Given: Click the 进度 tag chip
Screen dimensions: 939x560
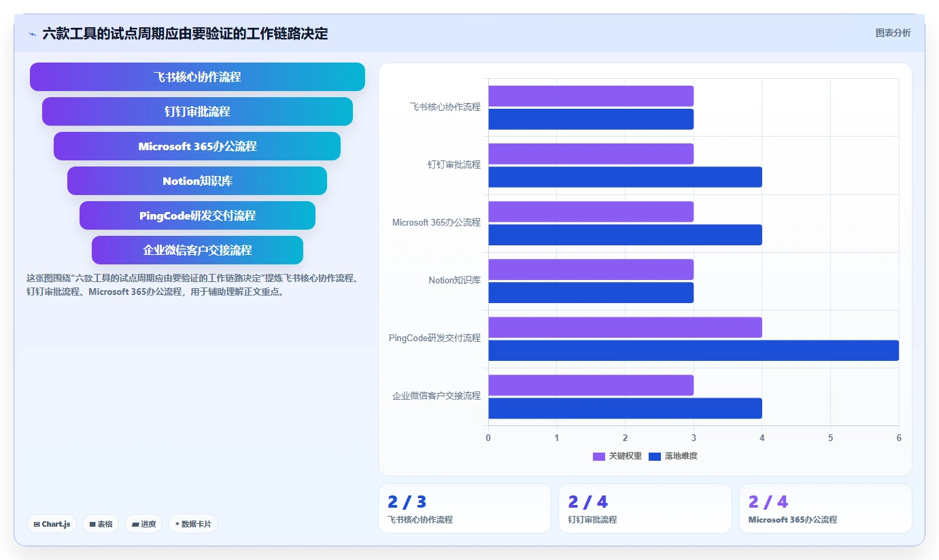Looking at the screenshot, I should click(143, 524).
